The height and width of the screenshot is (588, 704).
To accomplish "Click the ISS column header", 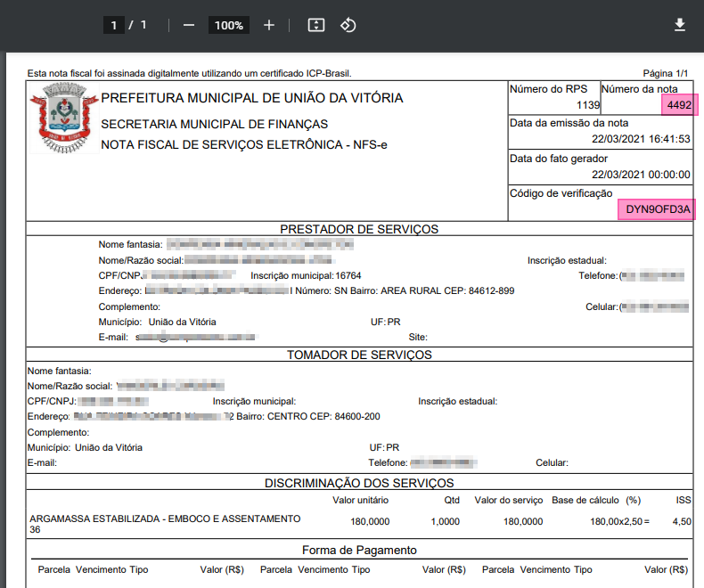I will [684, 500].
